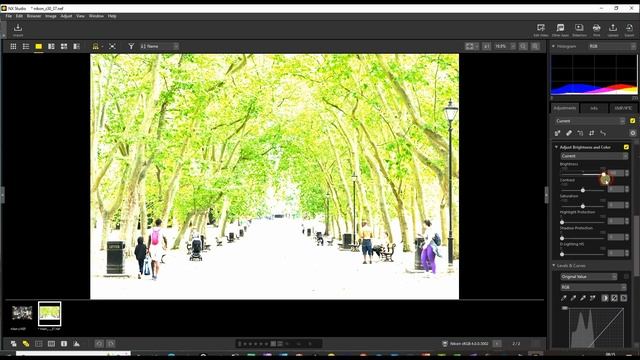Toggle the Adjust Brightness and Color checkbox
Image resolution: width=640 pixels, height=360 pixels.
click(626, 147)
